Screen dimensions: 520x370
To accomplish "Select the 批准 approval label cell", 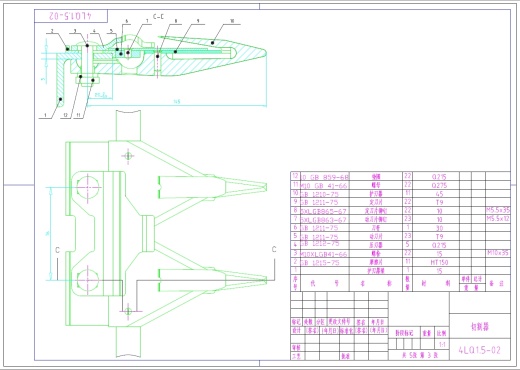I will 346,356.
